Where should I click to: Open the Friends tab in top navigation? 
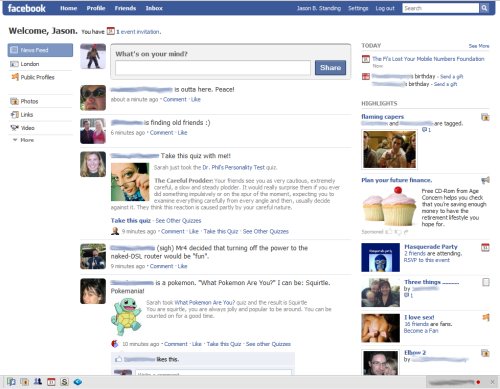tap(125, 8)
